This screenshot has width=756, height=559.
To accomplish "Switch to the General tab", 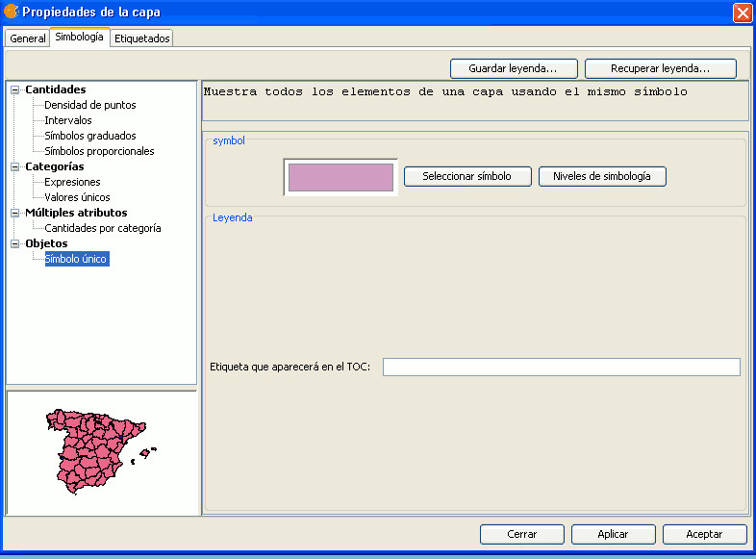I will 28,38.
